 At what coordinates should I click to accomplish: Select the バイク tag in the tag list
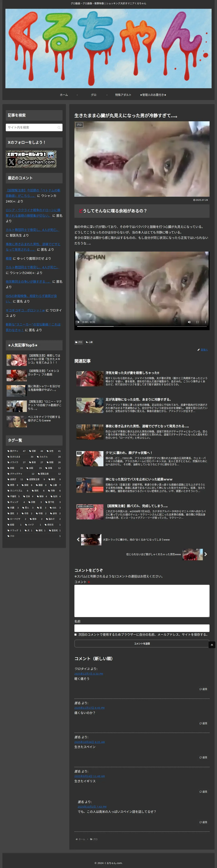pos(33,525)
